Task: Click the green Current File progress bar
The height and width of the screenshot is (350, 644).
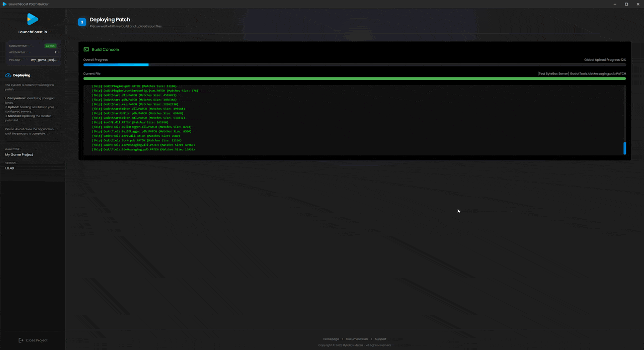Action: tap(355, 78)
